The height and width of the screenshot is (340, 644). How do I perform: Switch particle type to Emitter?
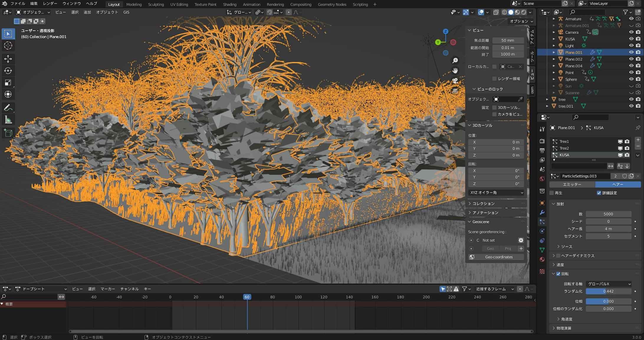pos(572,184)
